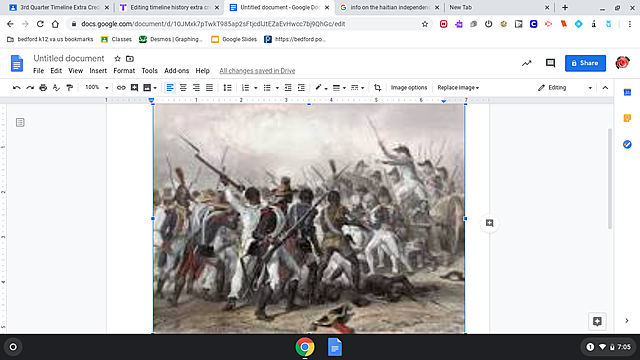The width and height of the screenshot is (640, 360).
Task: Open the border weight dropdown
Action: tap(339, 88)
